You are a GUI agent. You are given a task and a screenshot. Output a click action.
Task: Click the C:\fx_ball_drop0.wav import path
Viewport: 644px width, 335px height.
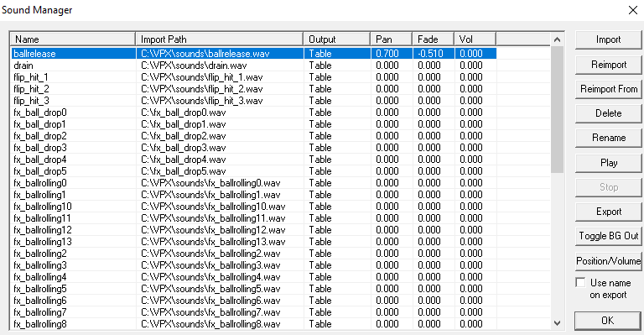point(183,113)
